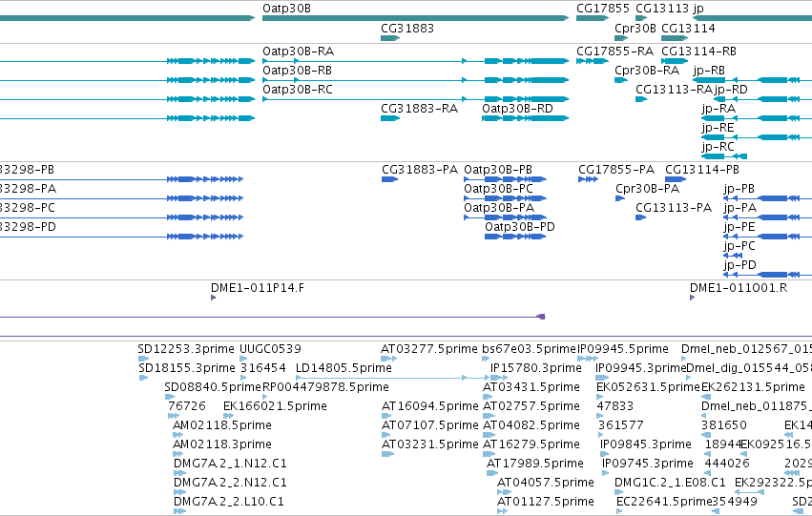
Task: Click the AT16279.5prime EST label
Action: [x=531, y=445]
